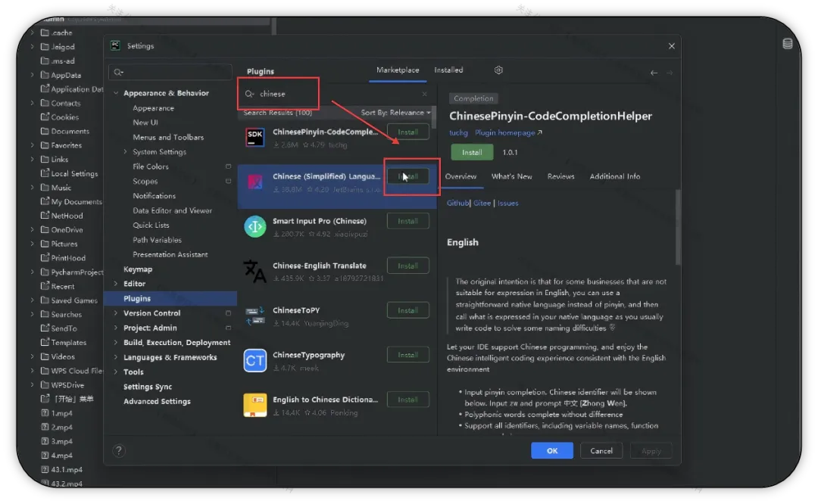Open the Plugin homepage link
This screenshot has width=818, height=504.
tap(508, 133)
